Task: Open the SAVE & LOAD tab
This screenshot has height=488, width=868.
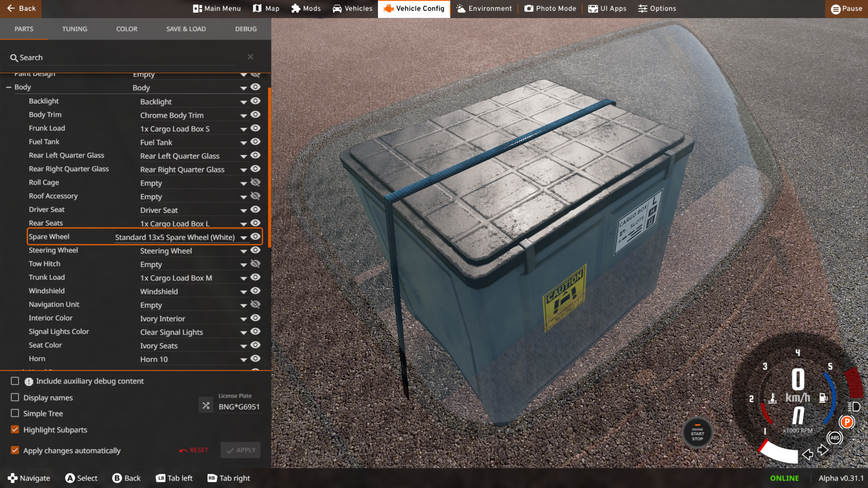Action: (x=186, y=29)
